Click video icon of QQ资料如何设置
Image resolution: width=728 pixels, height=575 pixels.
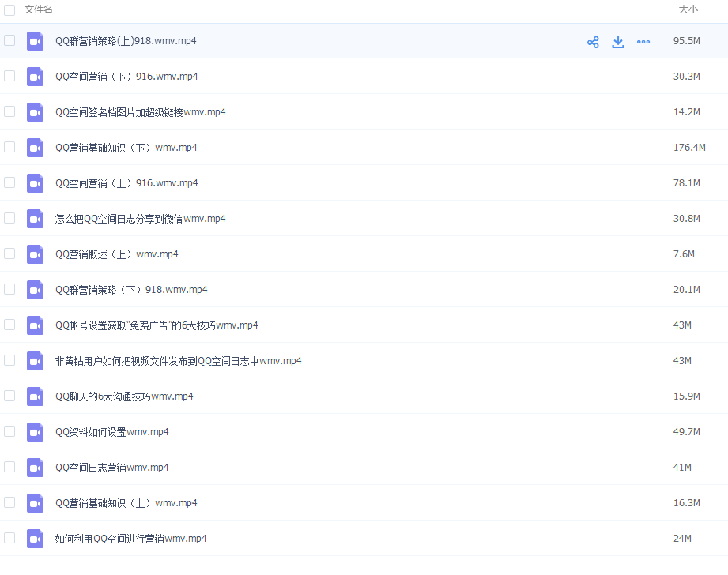pos(36,433)
